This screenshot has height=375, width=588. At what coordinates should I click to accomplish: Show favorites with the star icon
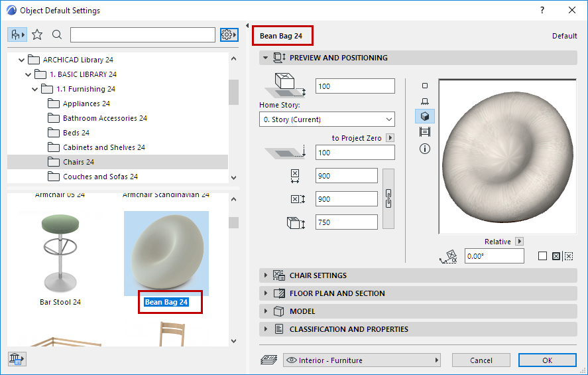(x=37, y=35)
